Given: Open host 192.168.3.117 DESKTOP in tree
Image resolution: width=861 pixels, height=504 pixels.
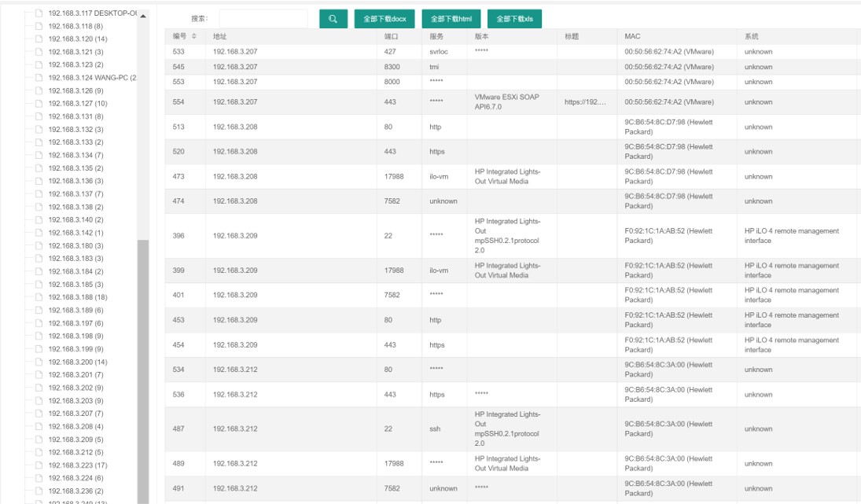Looking at the screenshot, I should pyautogui.click(x=92, y=13).
